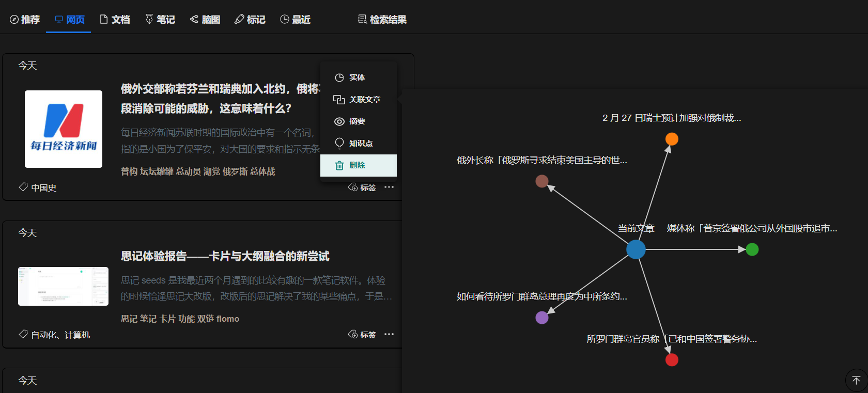This screenshot has width=868, height=393.
Task: Open the 最近 tab
Action: click(x=296, y=20)
